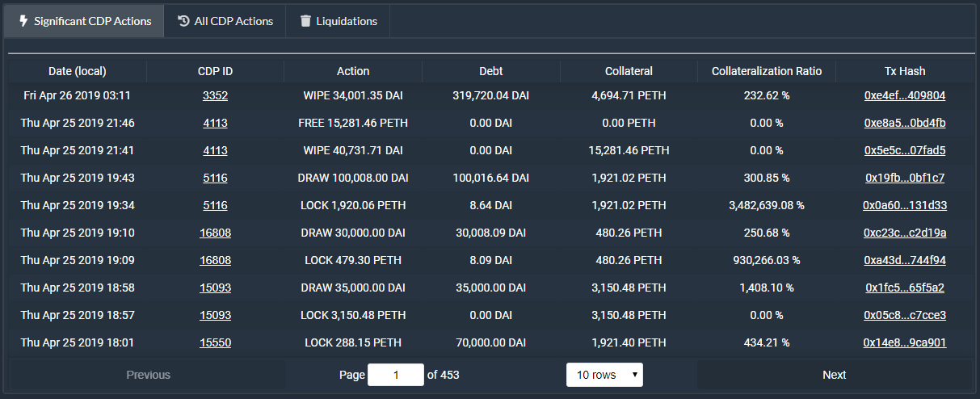
Task: Click the 4,694.71 PETH collateral value
Action: click(629, 95)
